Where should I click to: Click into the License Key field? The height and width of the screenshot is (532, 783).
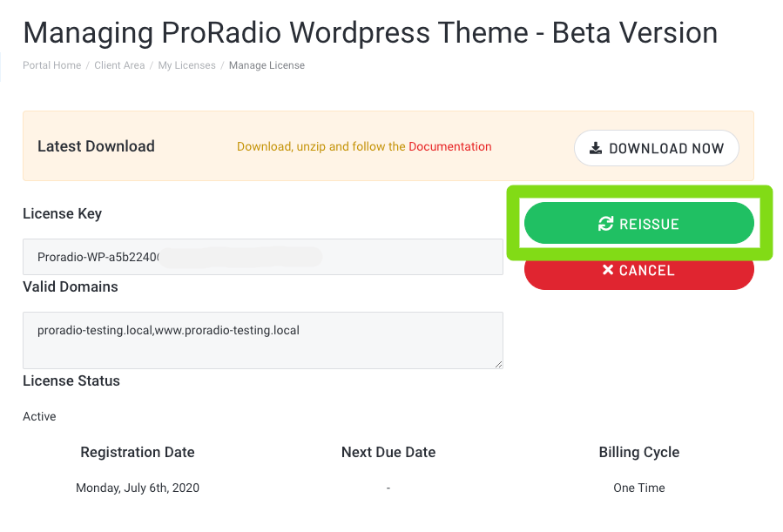pos(263,257)
